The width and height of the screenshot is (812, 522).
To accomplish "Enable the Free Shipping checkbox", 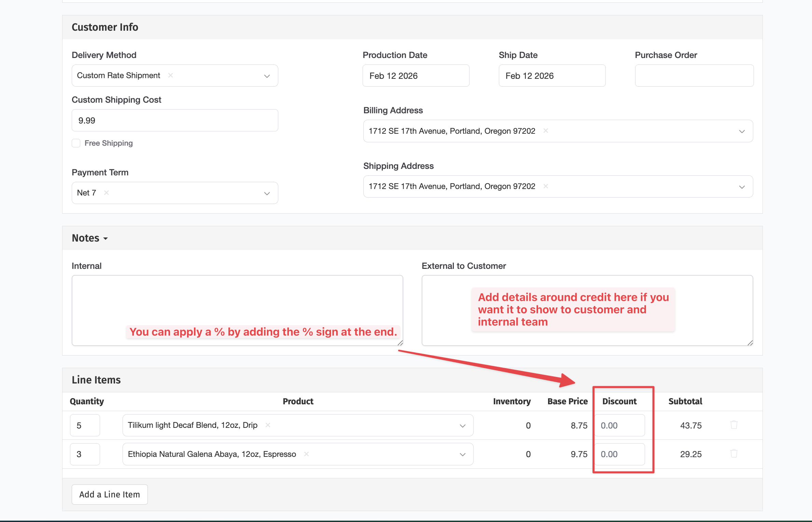I will 76,143.
